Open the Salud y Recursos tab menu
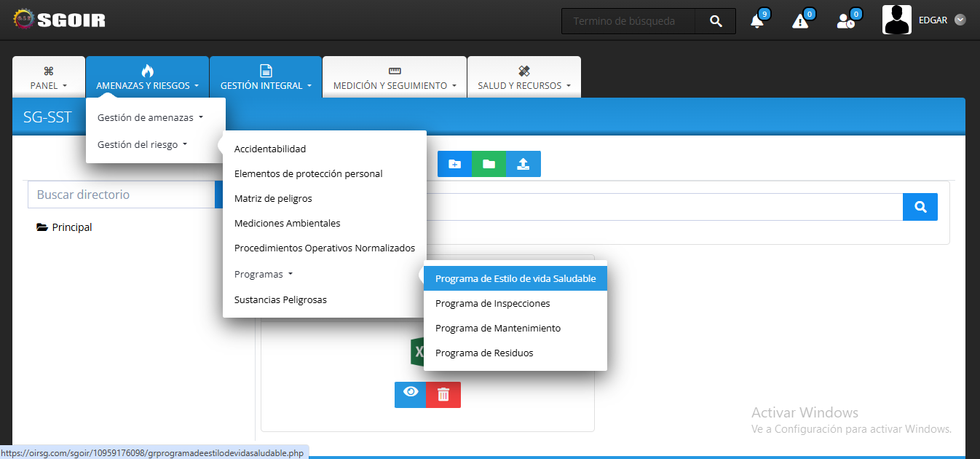This screenshot has width=980, height=459. coord(524,77)
